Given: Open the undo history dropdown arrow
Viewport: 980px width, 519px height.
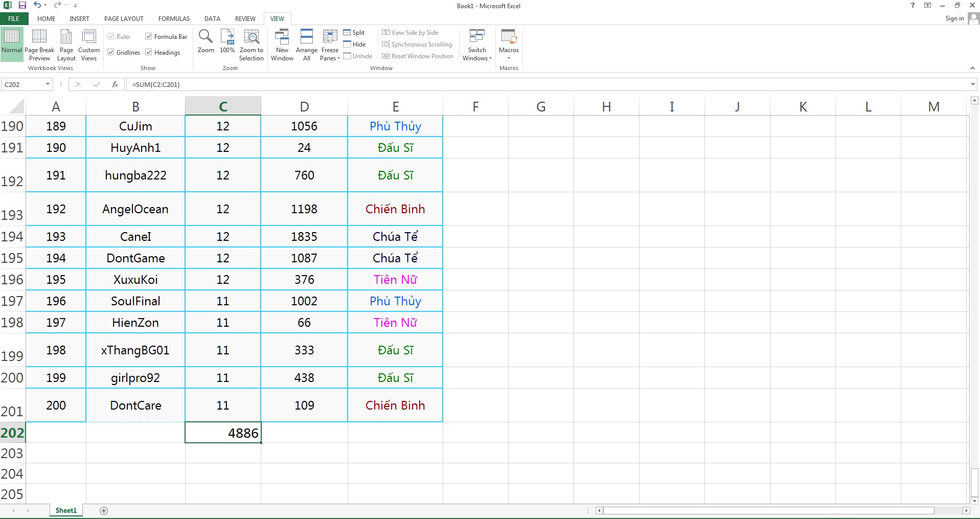Looking at the screenshot, I should point(45,5).
